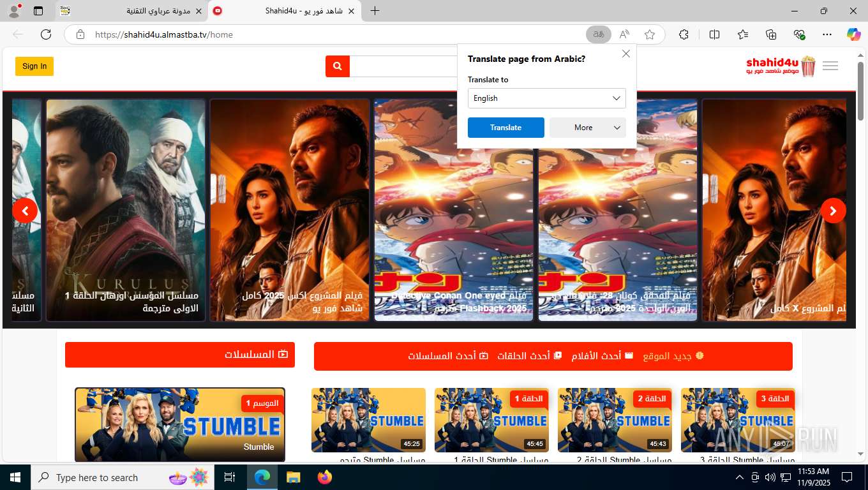Open Settings and more ellipsis menu

[827, 34]
